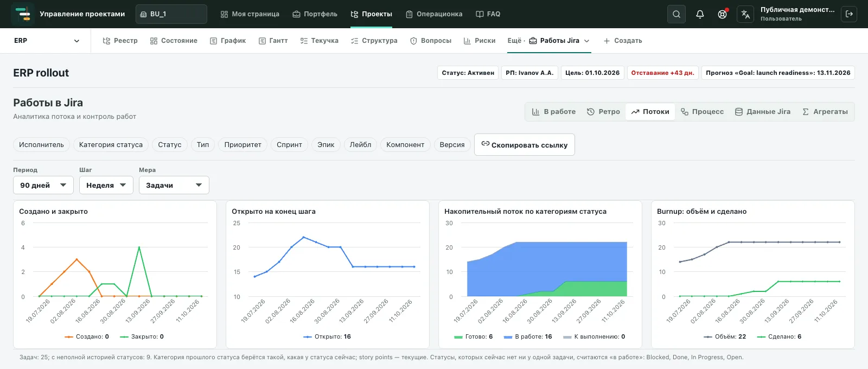Screen dimensions: 868x369
Task: Select the Ретро view
Action: coord(603,112)
